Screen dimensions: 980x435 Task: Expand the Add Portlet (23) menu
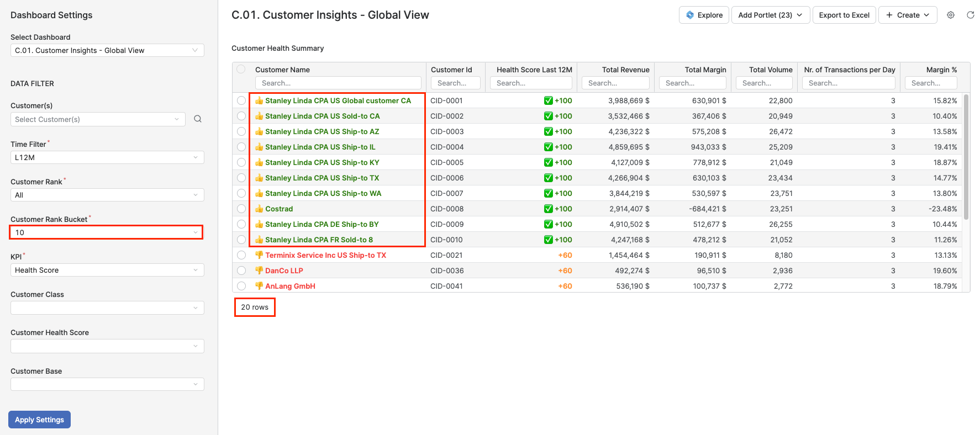click(771, 15)
